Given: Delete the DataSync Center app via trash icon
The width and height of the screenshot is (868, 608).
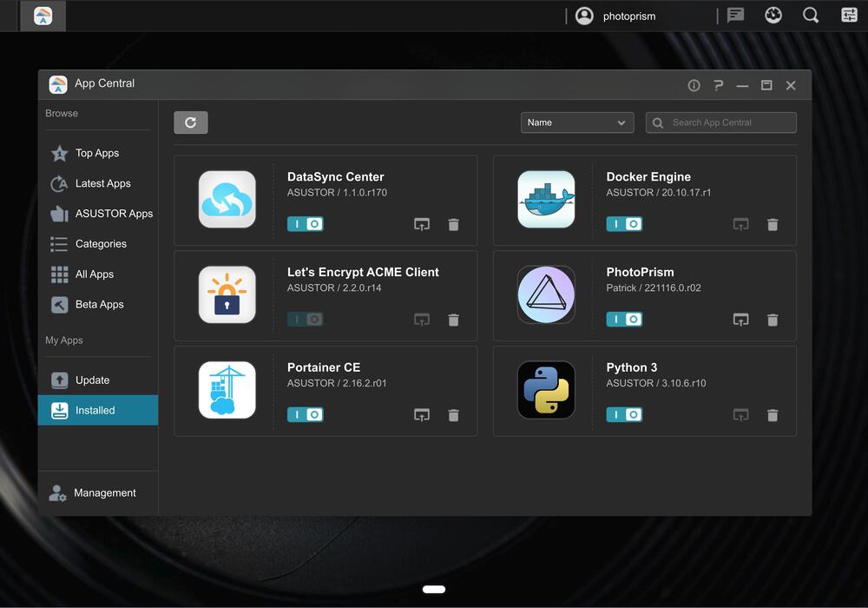Looking at the screenshot, I should tap(453, 224).
